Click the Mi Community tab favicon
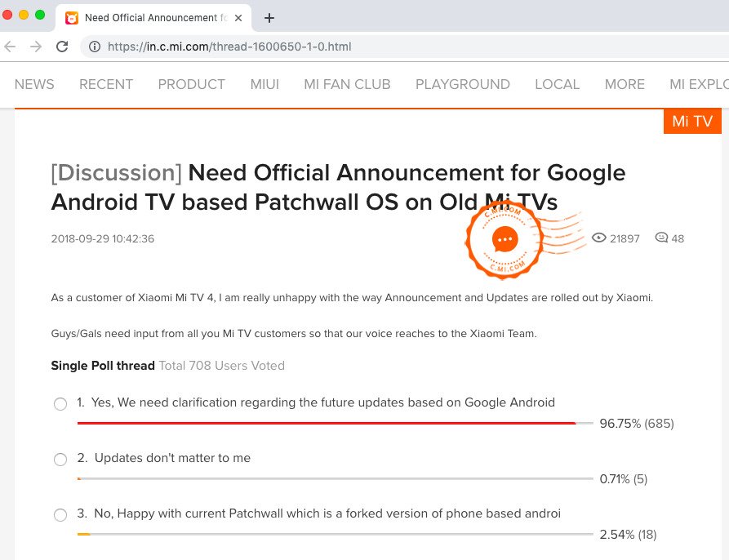 point(72,18)
